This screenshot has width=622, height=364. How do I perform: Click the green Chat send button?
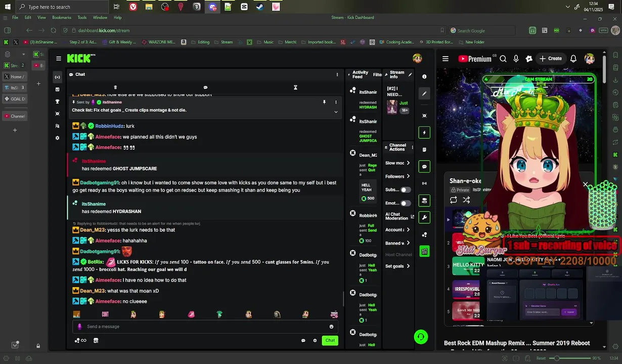(330, 340)
